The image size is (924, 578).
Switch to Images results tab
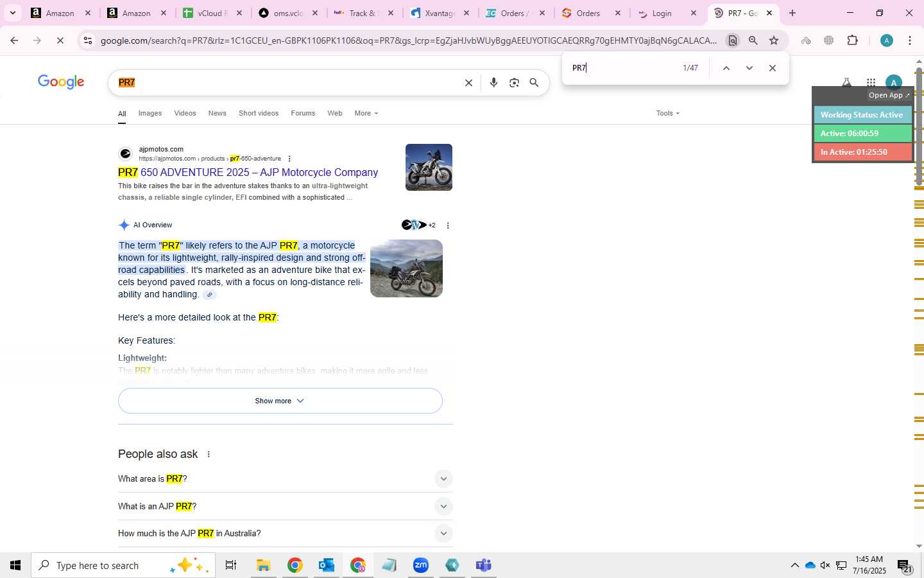coord(150,113)
